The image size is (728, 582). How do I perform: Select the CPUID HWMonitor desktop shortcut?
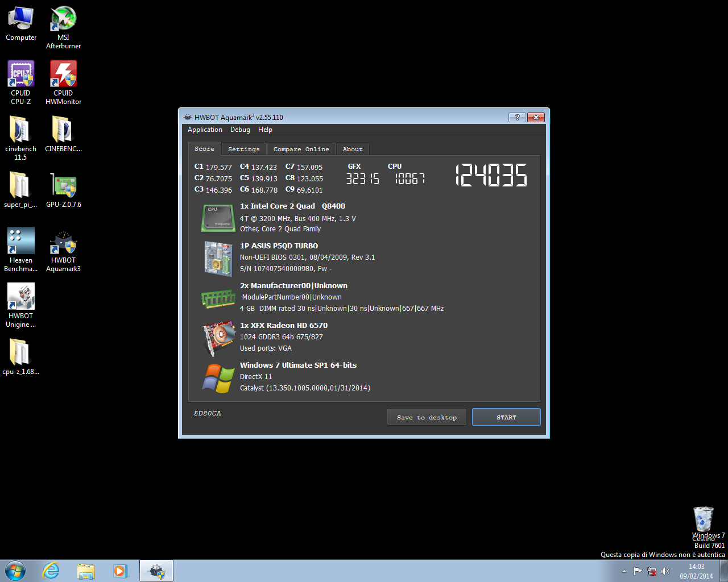[x=63, y=83]
